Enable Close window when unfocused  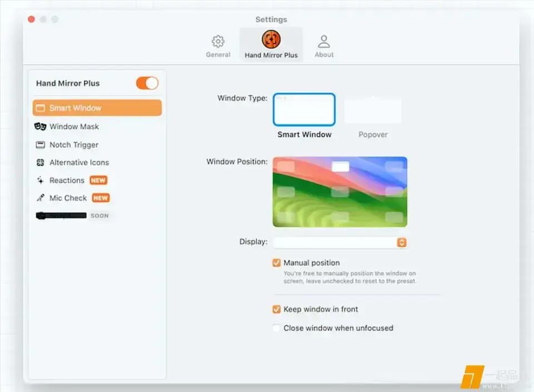click(276, 328)
